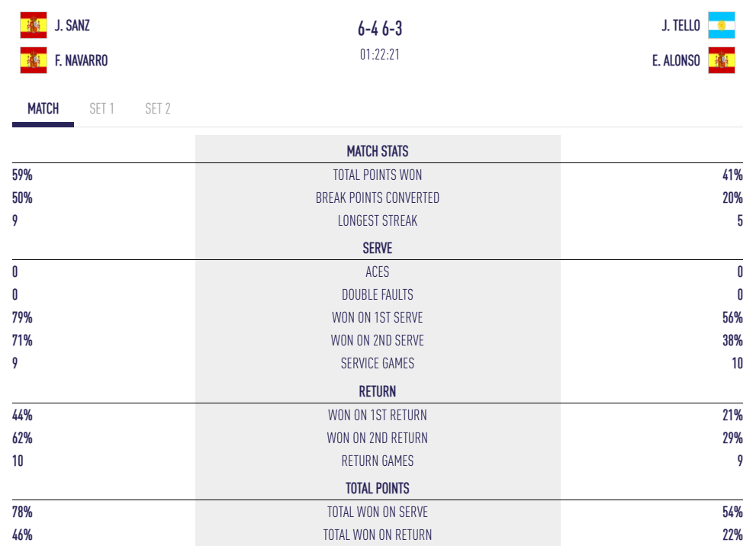The width and height of the screenshot is (756, 559).
Task: Select player name J. Tello
Action: tap(680, 26)
